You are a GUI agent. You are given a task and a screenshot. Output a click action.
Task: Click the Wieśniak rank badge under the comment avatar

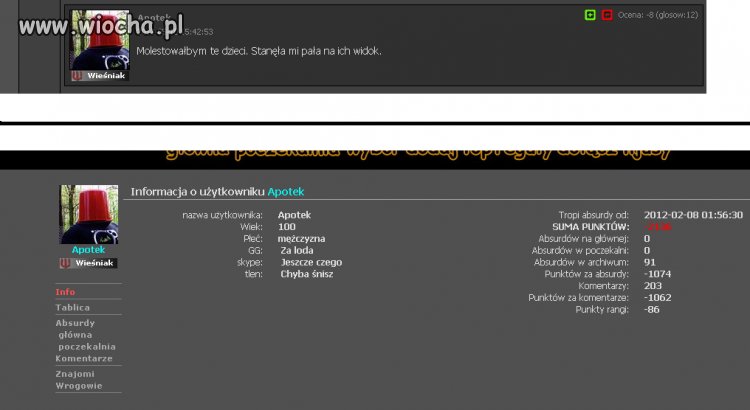(x=100, y=76)
